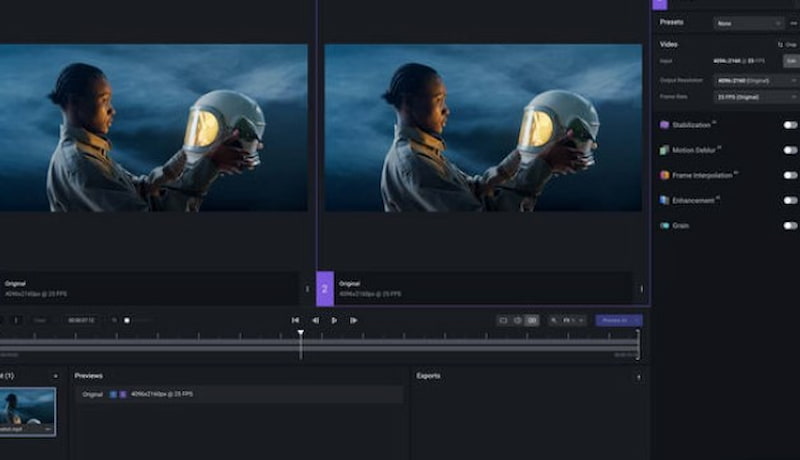Select the Original preview row
Viewport: 800px width, 460px height.
click(x=240, y=394)
